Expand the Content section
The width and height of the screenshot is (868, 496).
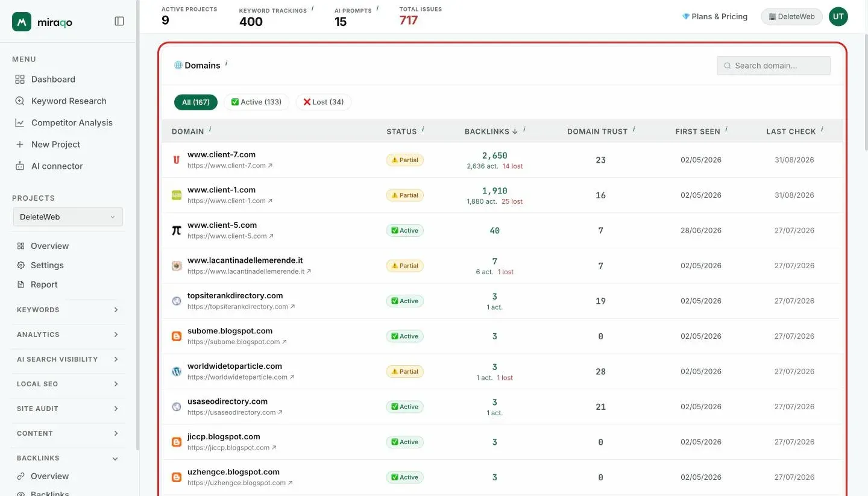68,433
